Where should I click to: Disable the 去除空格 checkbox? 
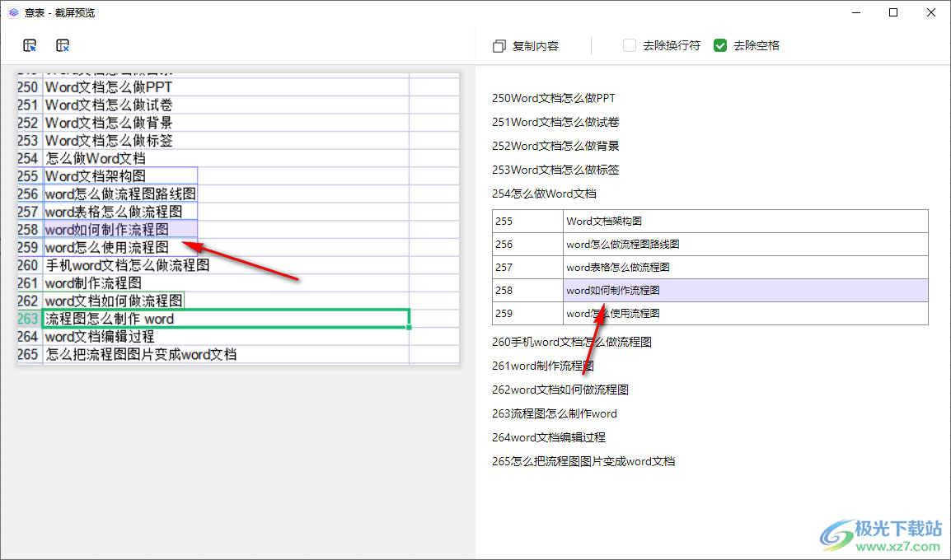pos(720,45)
